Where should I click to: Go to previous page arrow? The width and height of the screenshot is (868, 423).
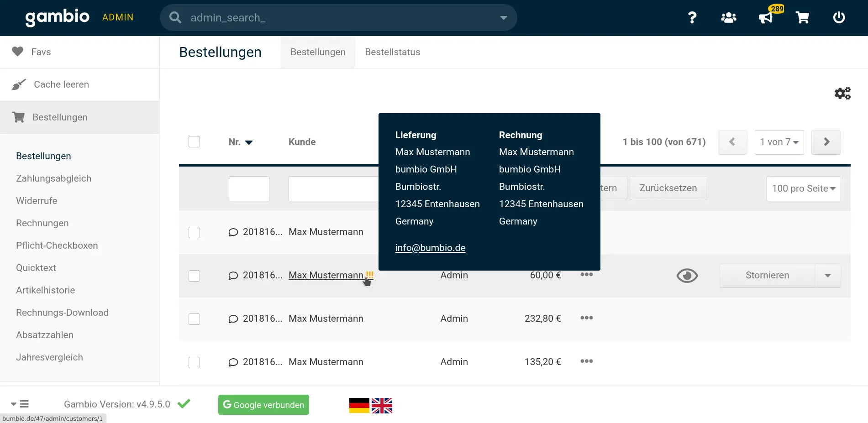pos(732,142)
